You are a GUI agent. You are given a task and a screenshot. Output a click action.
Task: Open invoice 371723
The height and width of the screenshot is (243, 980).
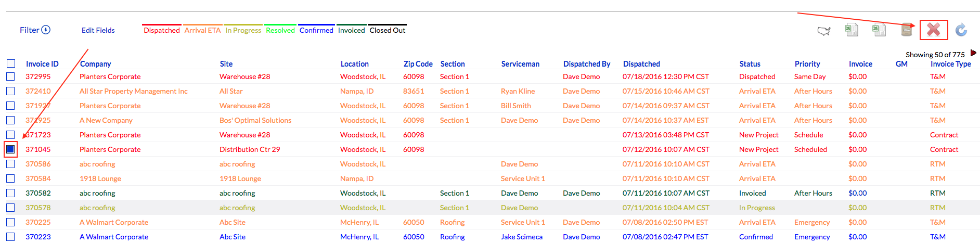(x=38, y=135)
